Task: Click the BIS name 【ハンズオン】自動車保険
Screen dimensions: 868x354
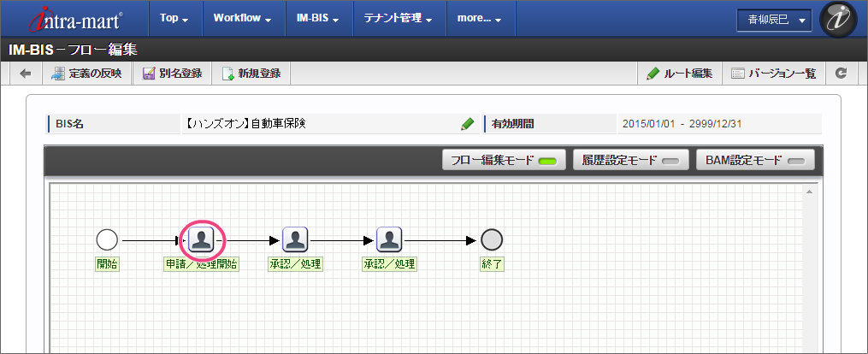Action: (245, 124)
